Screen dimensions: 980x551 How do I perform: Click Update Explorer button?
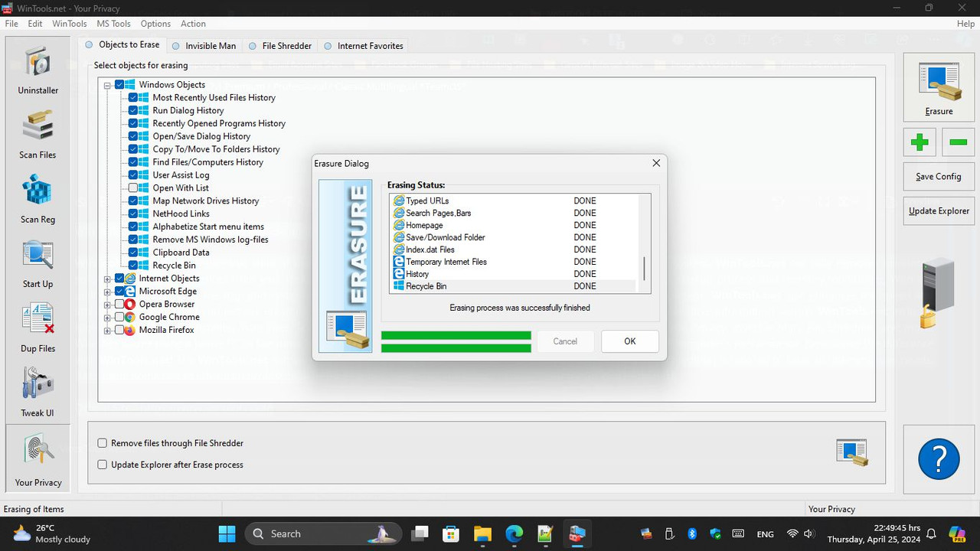[x=939, y=210]
